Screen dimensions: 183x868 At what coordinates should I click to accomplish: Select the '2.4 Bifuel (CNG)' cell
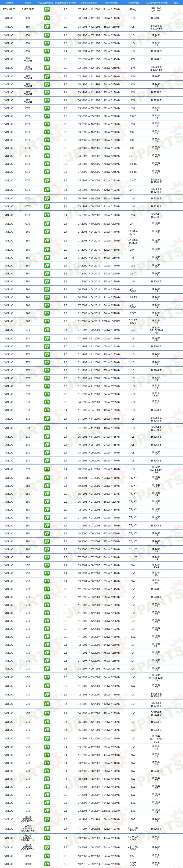[133, 241]
